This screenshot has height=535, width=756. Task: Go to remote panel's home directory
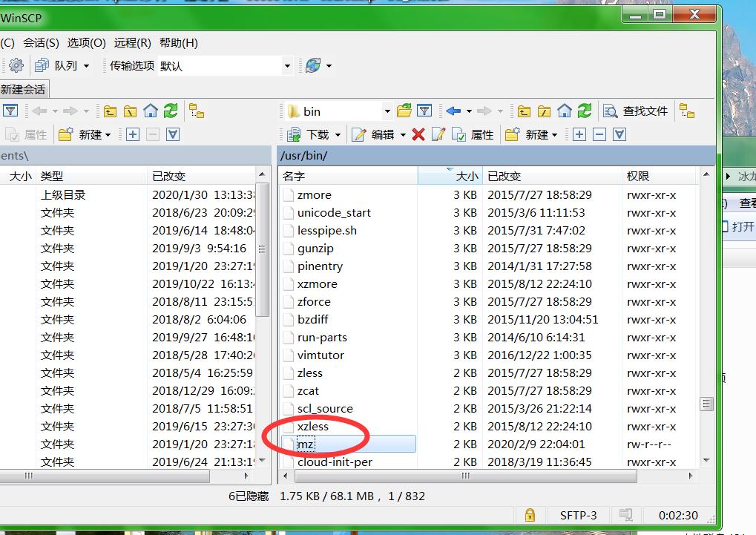565,111
